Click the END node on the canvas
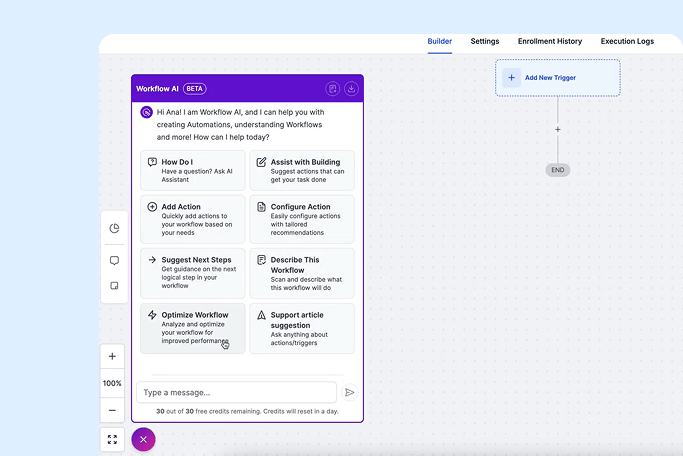The image size is (683, 456). 558,170
